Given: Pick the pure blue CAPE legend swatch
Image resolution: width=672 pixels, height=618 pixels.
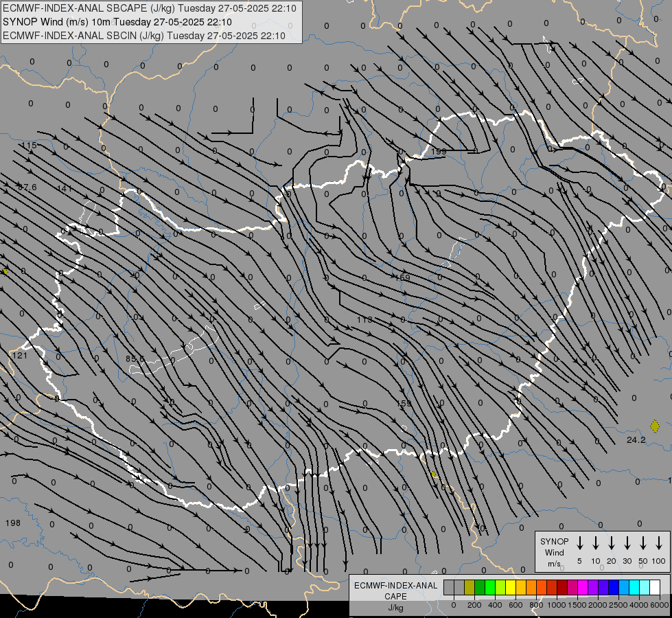Looking at the screenshot, I should coord(613,588).
